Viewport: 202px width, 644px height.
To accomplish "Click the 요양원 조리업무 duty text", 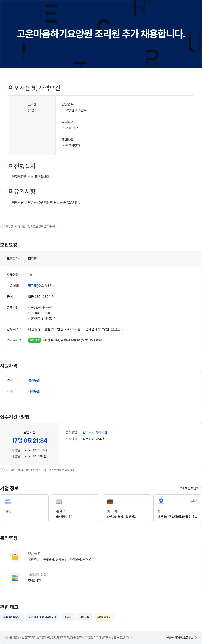I will coord(76,110).
